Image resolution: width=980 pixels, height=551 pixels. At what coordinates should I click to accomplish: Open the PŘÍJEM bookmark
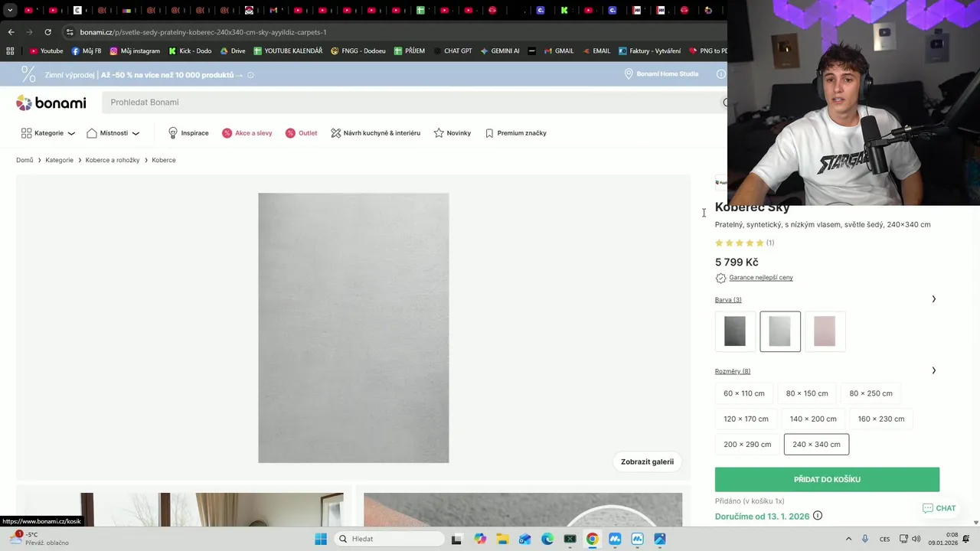[x=410, y=51]
